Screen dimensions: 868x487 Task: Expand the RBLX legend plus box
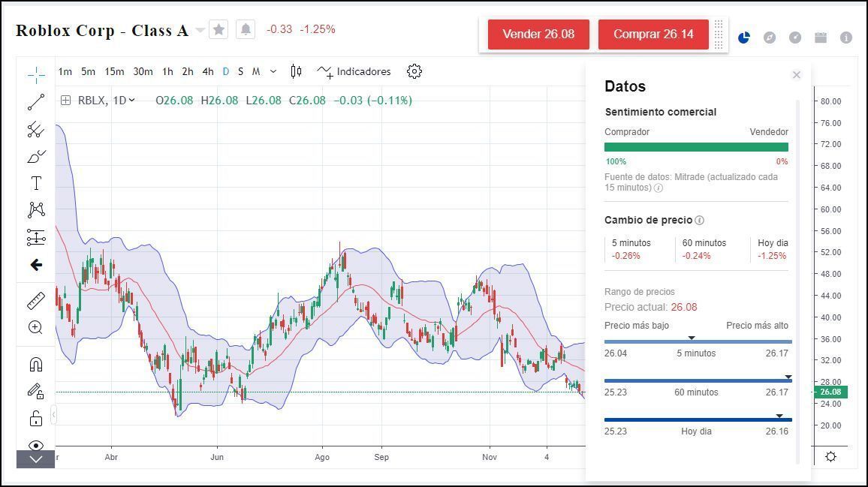(x=66, y=100)
